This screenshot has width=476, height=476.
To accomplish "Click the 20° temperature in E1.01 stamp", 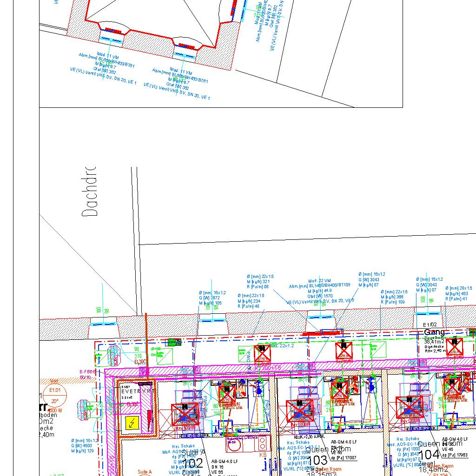I will tap(55, 401).
